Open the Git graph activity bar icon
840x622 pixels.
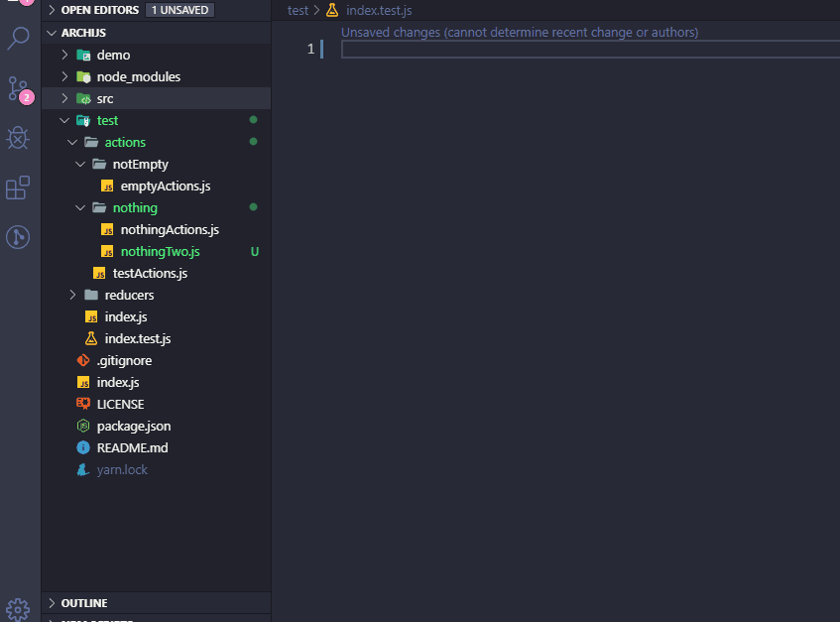[x=18, y=237]
